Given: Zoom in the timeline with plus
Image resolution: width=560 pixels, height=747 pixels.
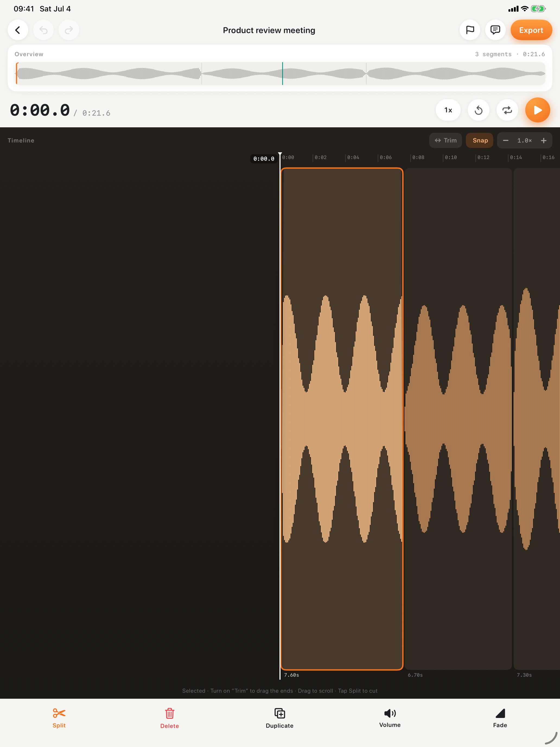Looking at the screenshot, I should click(543, 141).
